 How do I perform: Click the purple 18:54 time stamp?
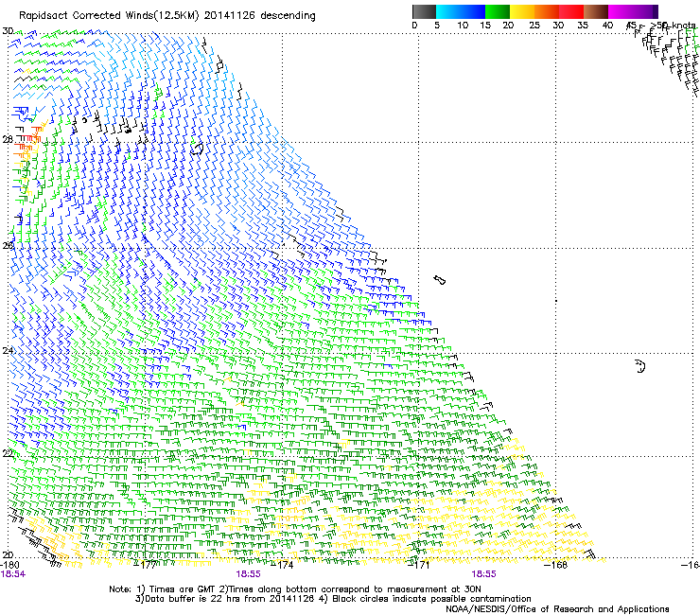tap(13, 574)
